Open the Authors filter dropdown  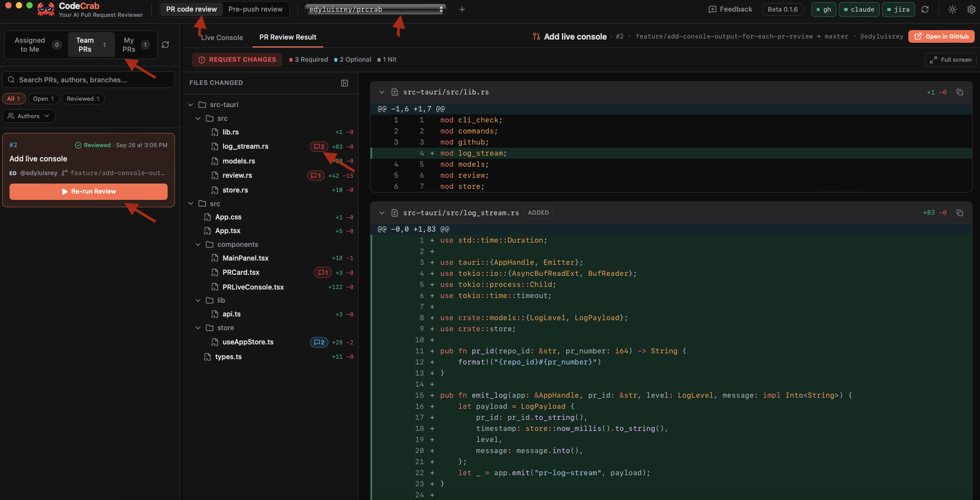[29, 116]
